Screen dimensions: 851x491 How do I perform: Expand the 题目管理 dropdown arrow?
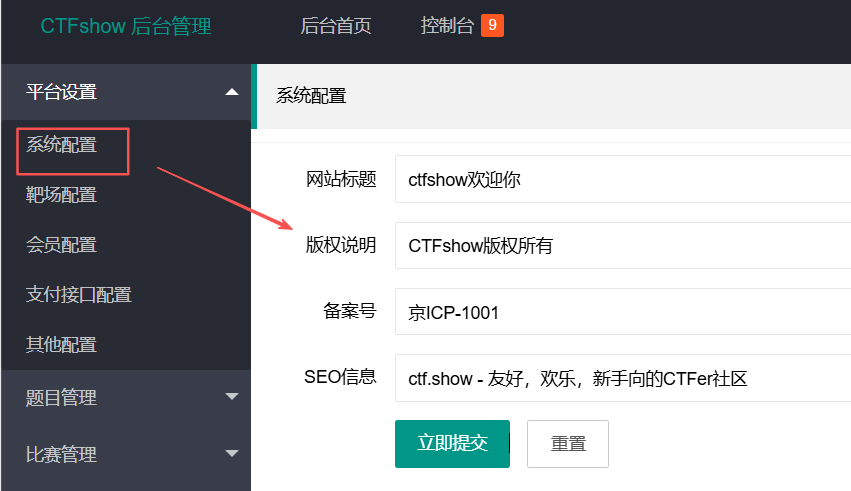(x=232, y=397)
